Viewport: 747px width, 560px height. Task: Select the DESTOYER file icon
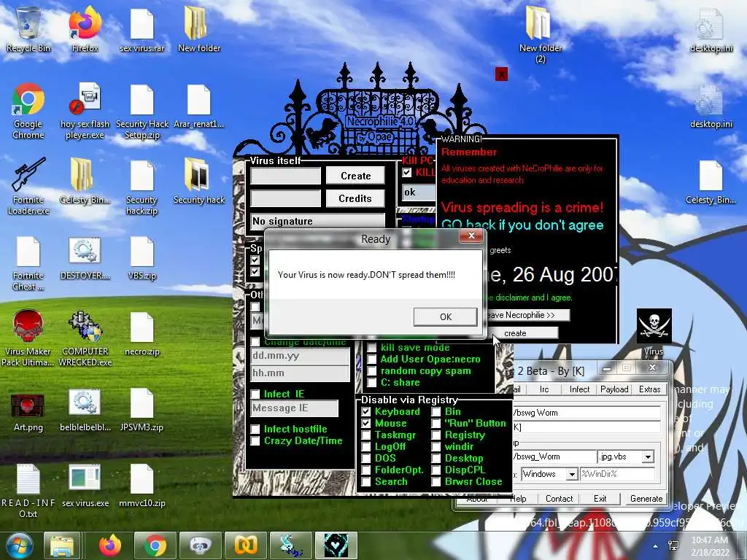tap(85, 257)
